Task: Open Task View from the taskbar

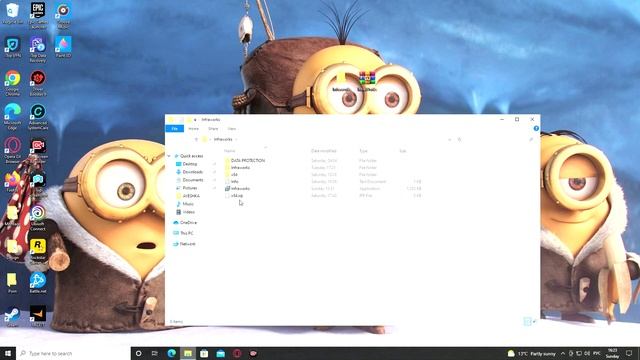Action: pos(155,353)
